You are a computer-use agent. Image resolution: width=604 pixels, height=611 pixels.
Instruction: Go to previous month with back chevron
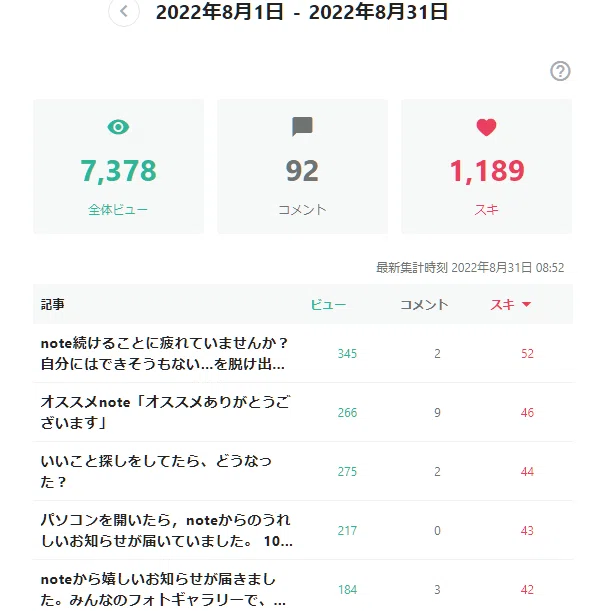click(x=124, y=11)
